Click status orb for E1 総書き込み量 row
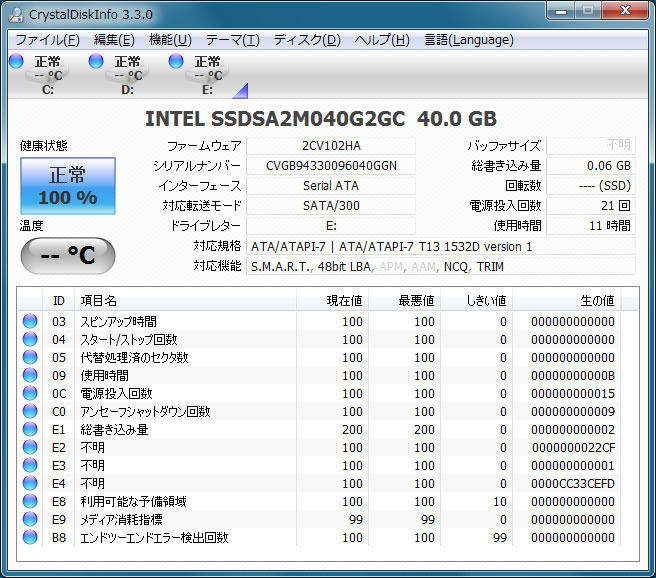Screen dimensions: 656x578 tap(30, 429)
